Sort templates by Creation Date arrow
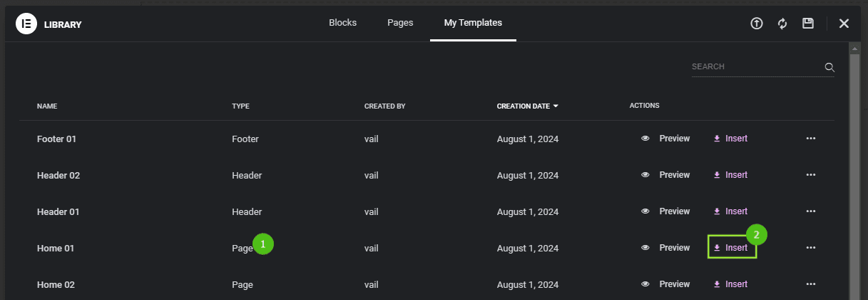Screen dimensions: 868x300 pos(556,106)
